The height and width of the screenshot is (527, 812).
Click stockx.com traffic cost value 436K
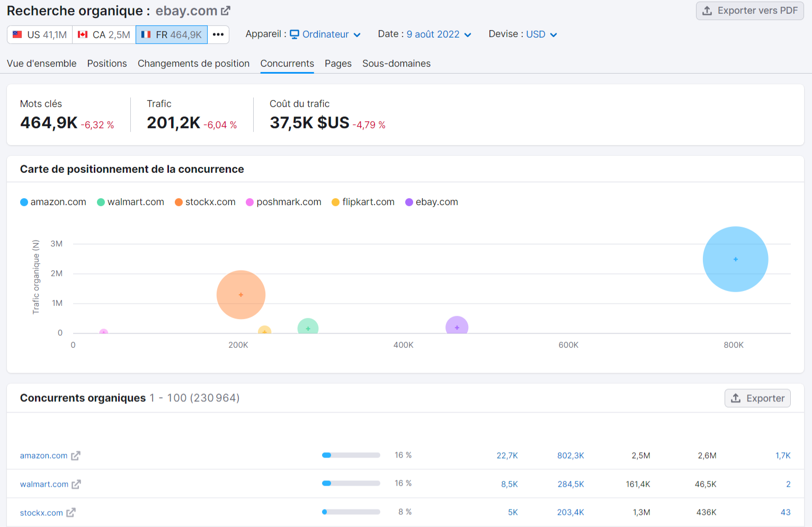(706, 513)
